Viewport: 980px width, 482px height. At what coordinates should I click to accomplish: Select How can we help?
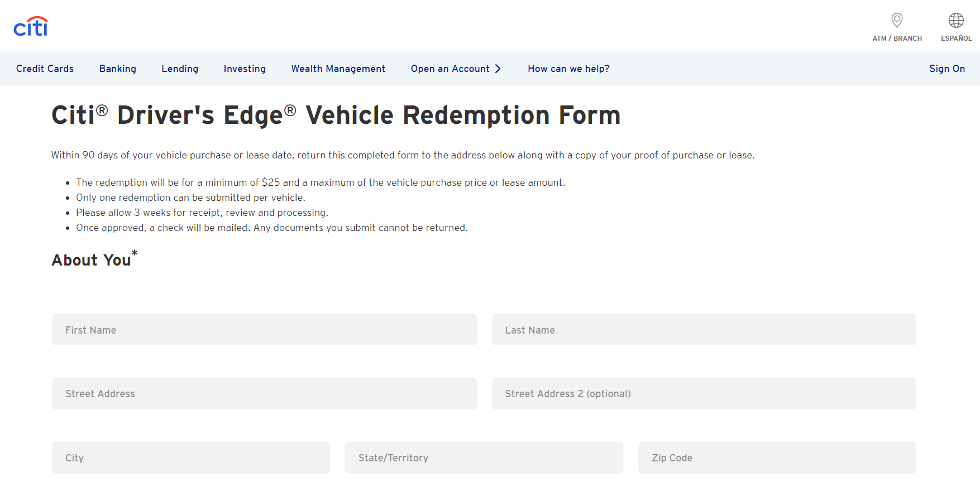click(x=568, y=69)
